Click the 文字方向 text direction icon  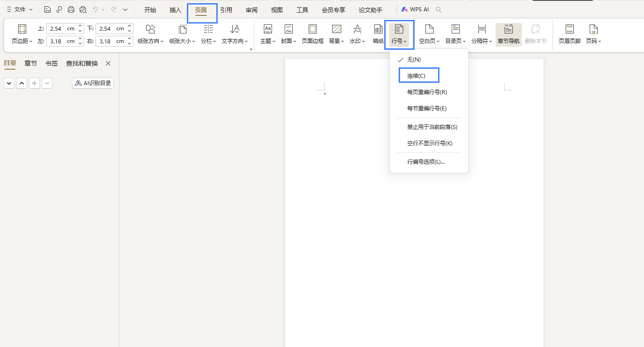click(x=235, y=29)
